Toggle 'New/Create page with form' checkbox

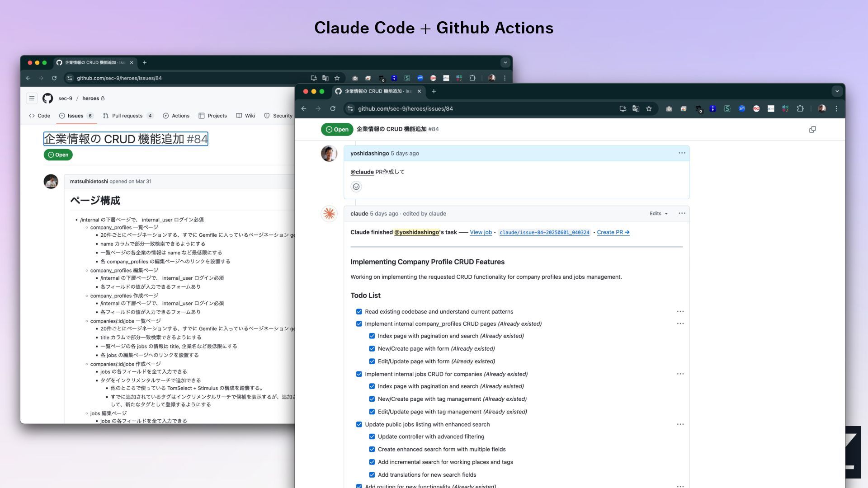tap(372, 349)
